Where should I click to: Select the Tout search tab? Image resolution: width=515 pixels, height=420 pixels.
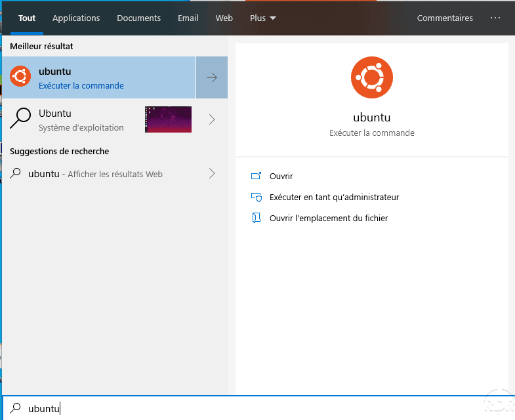coord(27,18)
